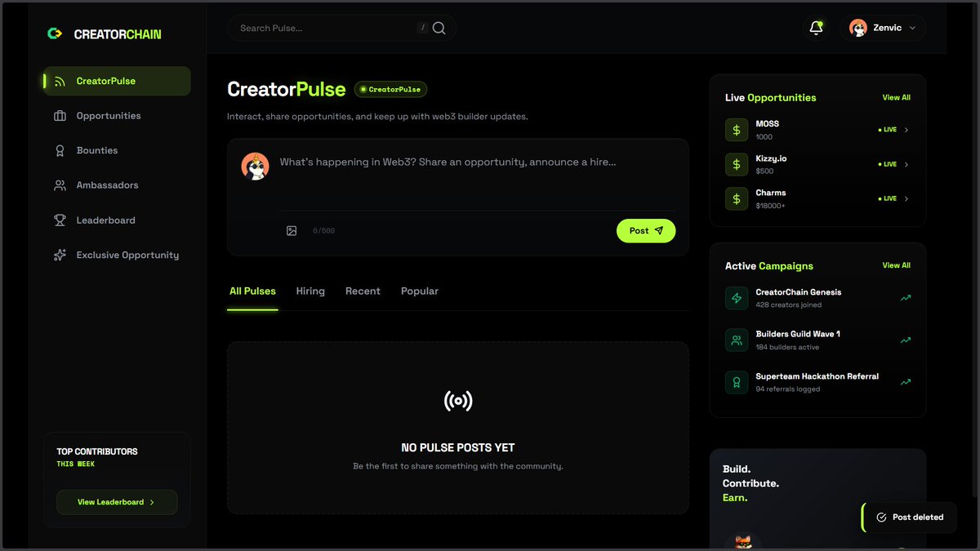980x551 pixels.
Task: Click the dollar icon for Charms
Action: click(737, 198)
